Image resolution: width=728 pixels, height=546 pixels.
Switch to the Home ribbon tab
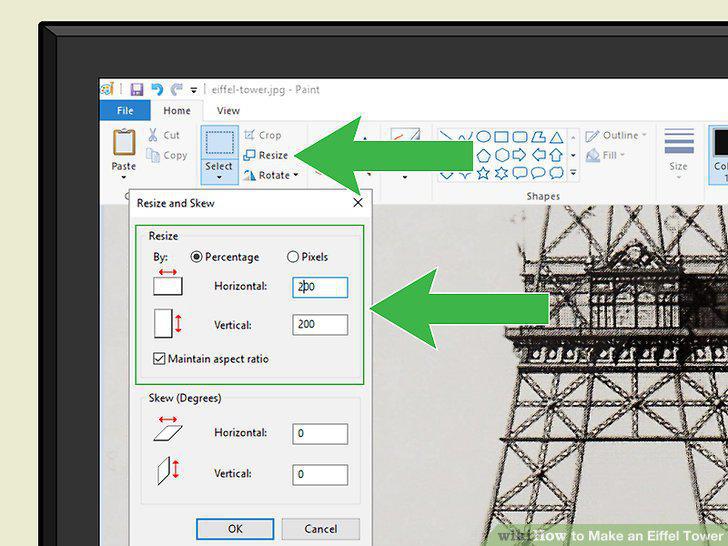(177, 110)
